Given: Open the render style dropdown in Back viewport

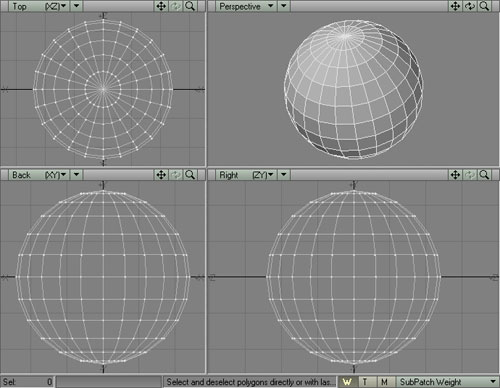Looking at the screenshot, I should point(77,175).
